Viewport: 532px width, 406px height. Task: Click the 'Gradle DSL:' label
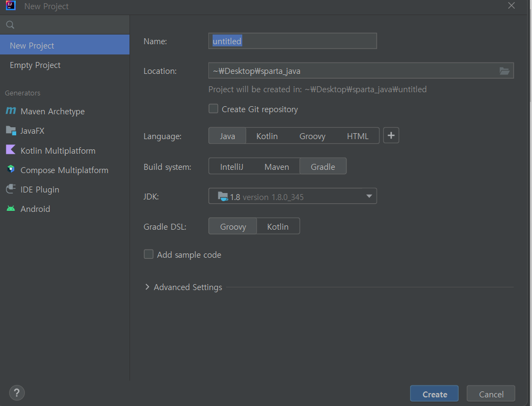(x=165, y=226)
